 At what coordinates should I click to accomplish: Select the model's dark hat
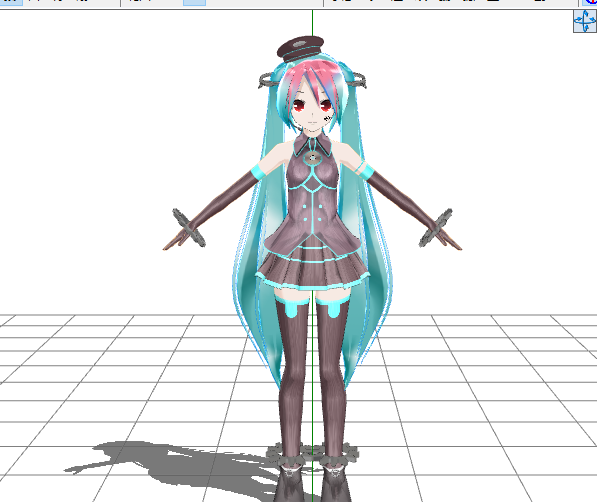300,48
